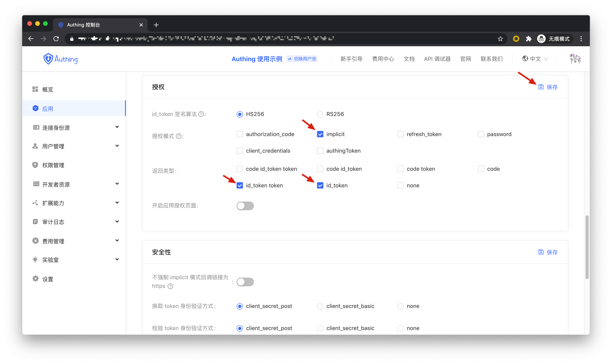
Task: Open the 中文 language dropdown
Action: [535, 59]
